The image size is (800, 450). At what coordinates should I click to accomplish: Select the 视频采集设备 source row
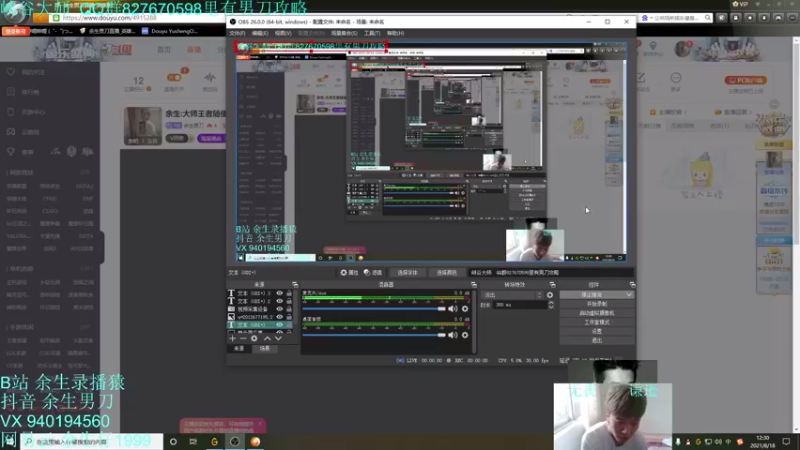260,309
